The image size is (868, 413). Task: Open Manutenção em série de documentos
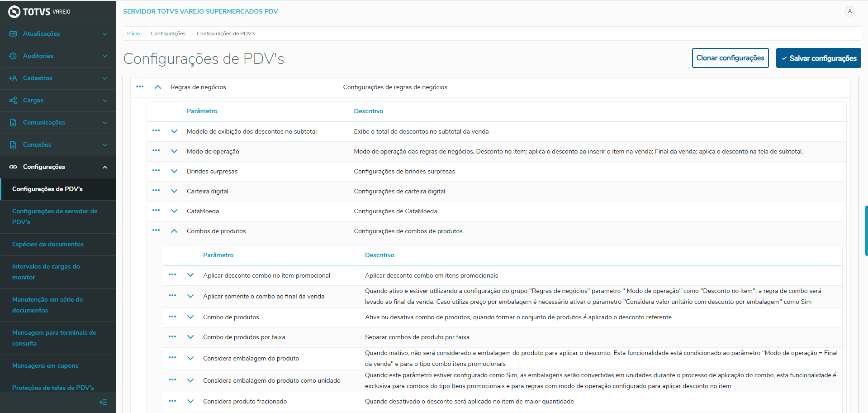point(58,305)
